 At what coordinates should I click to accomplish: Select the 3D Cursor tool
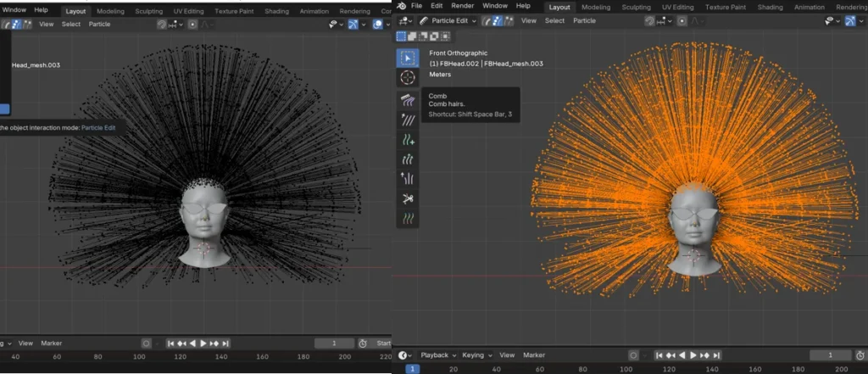(408, 78)
